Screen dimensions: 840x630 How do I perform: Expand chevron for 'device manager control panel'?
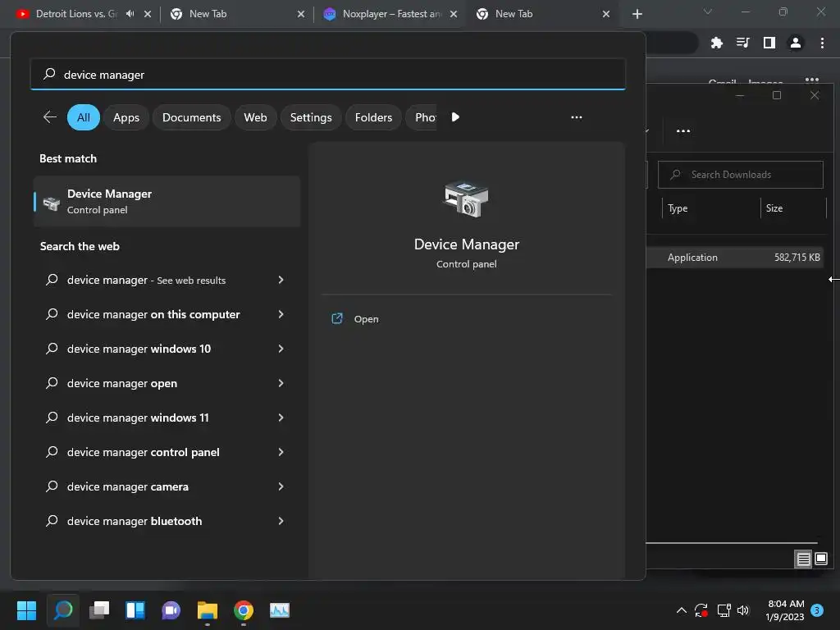click(281, 452)
